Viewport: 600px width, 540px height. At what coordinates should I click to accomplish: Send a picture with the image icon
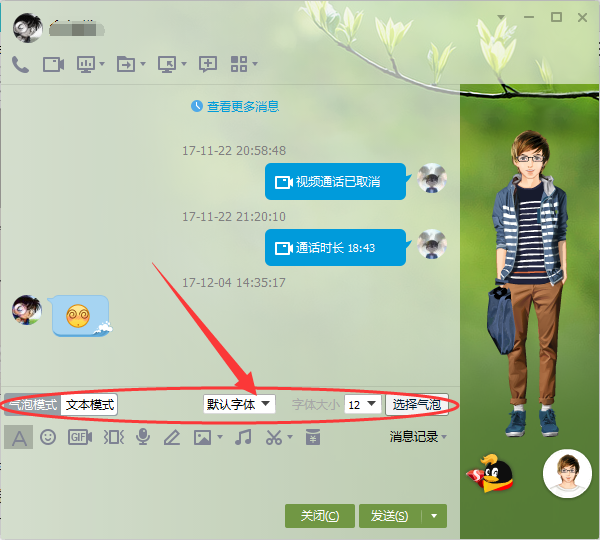tap(202, 437)
